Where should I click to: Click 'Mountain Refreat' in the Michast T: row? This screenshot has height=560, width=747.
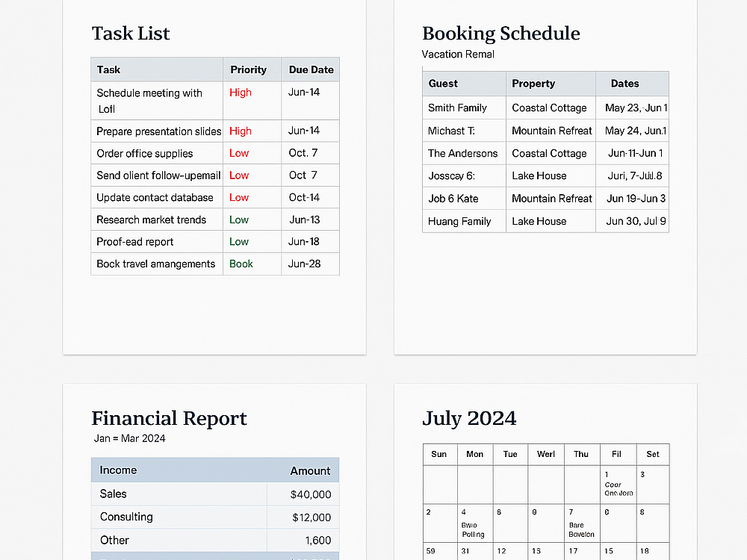[552, 131]
